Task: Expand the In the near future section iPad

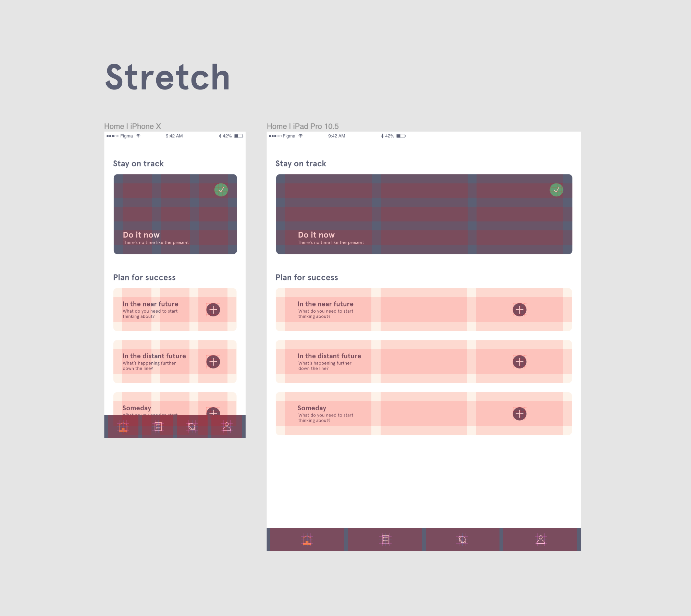Action: pos(520,309)
